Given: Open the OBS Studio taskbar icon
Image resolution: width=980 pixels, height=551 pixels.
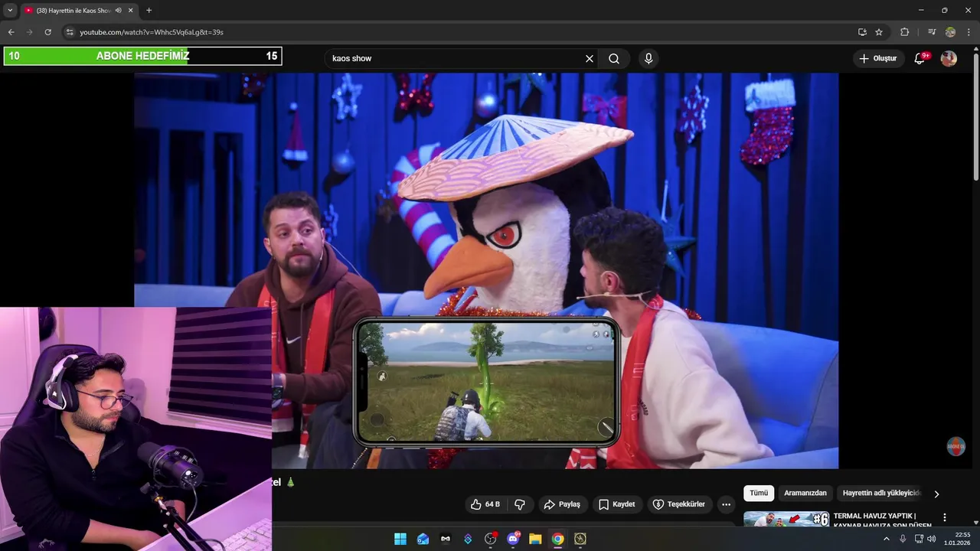Looking at the screenshot, I should click(x=491, y=539).
